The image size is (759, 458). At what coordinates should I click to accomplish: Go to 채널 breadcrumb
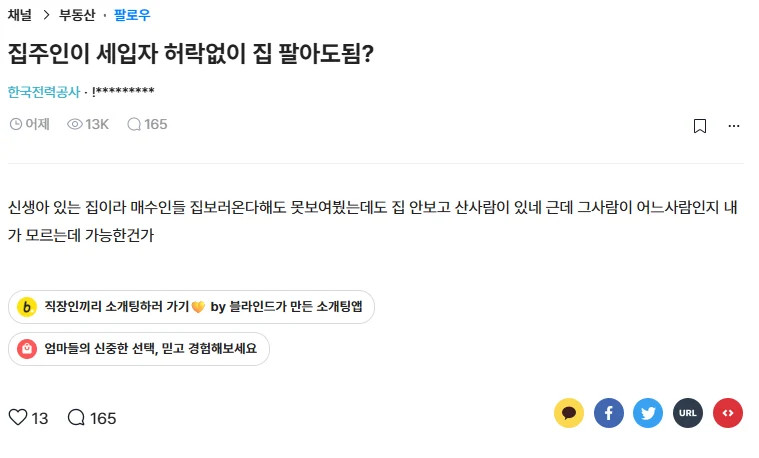pos(21,15)
